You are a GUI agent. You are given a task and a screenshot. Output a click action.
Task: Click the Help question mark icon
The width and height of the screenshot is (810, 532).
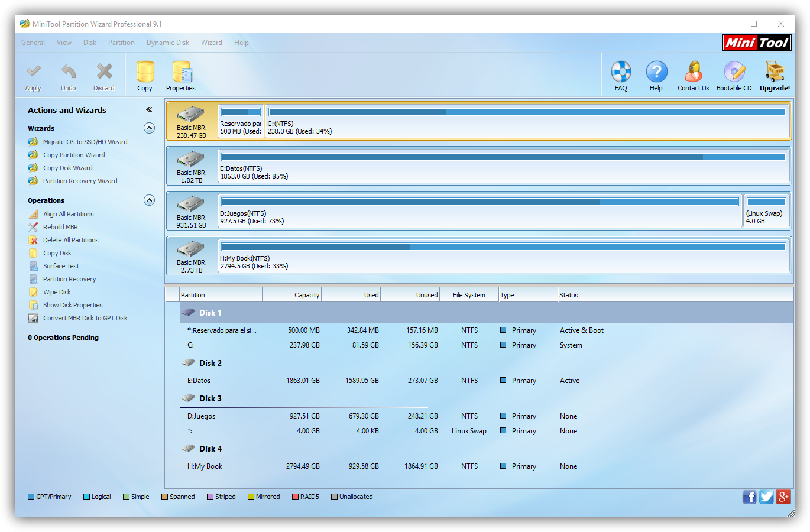point(656,72)
